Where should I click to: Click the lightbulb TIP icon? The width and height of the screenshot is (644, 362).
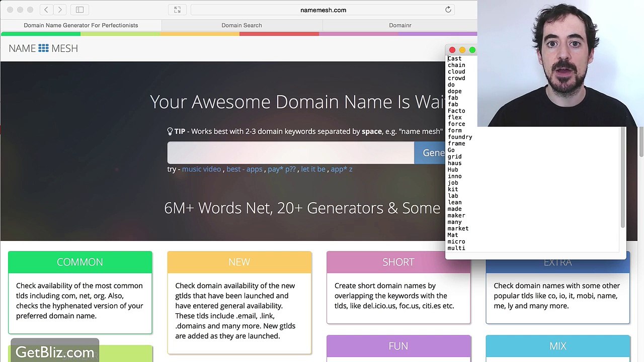pyautogui.click(x=170, y=131)
